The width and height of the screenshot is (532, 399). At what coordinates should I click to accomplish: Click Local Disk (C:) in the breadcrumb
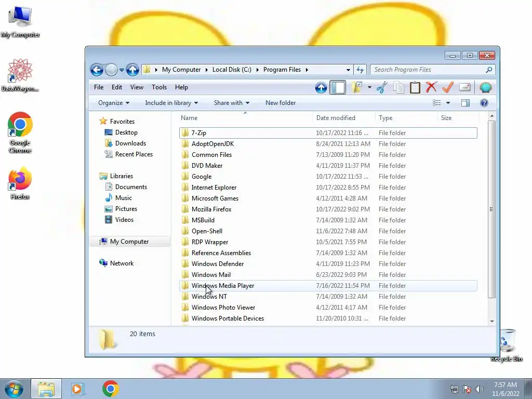pyautogui.click(x=232, y=70)
